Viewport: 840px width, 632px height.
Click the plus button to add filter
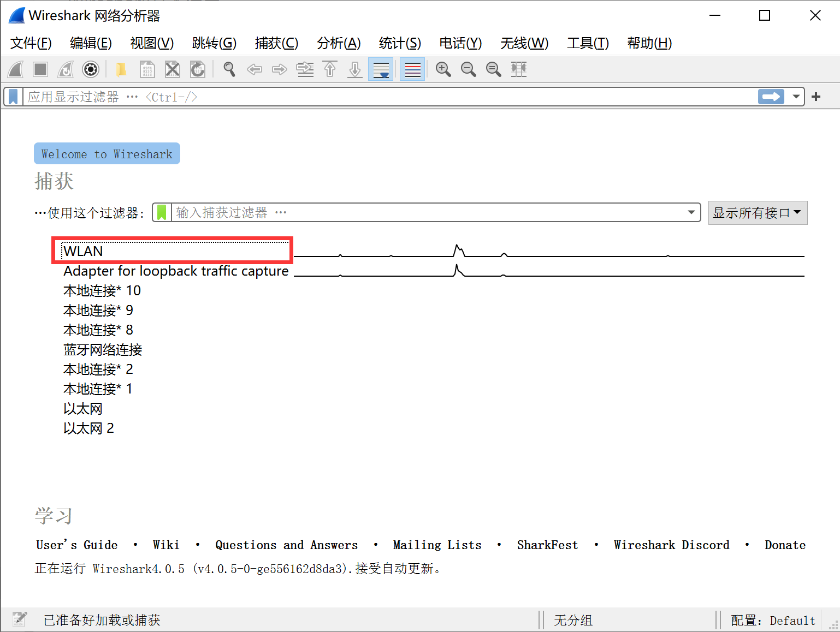click(x=816, y=97)
